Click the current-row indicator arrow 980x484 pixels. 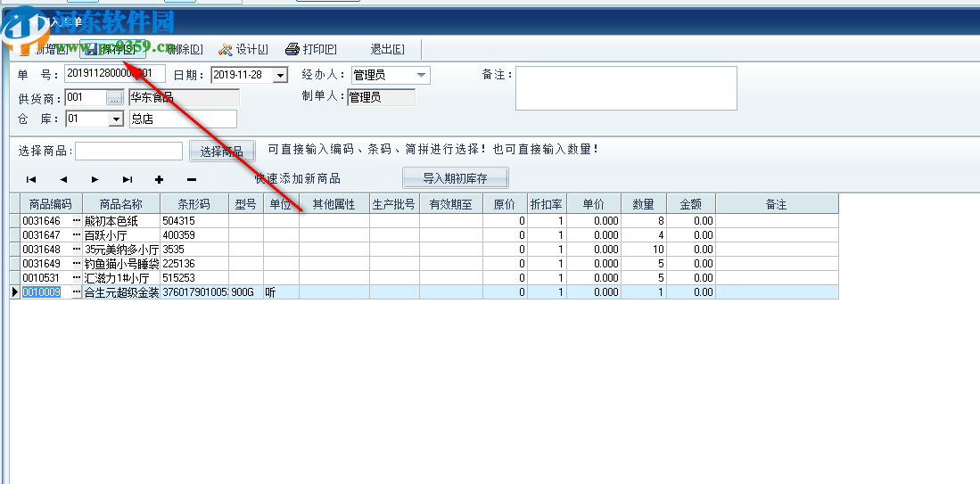[x=16, y=291]
